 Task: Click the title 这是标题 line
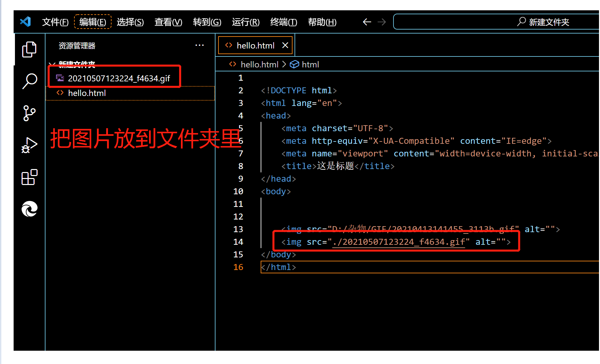click(x=338, y=166)
